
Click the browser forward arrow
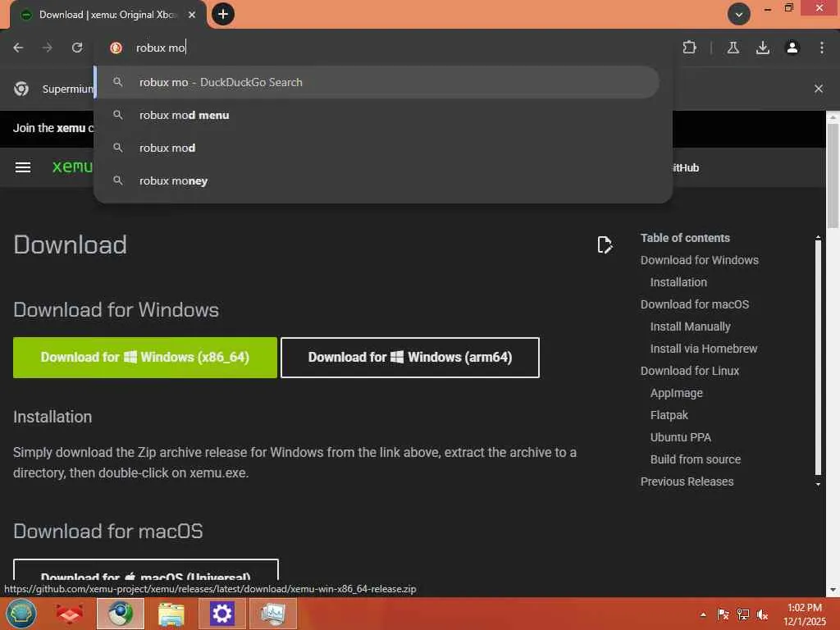pyautogui.click(x=47, y=48)
